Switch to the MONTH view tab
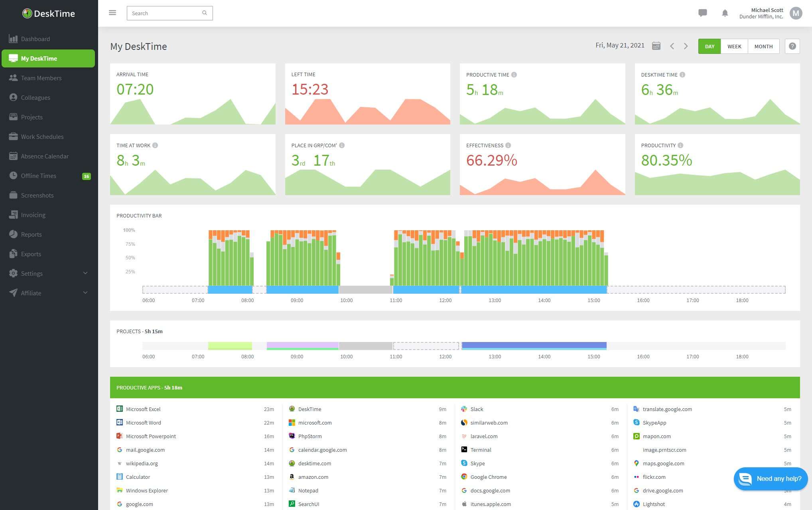Image resolution: width=812 pixels, height=510 pixels. tap(763, 46)
